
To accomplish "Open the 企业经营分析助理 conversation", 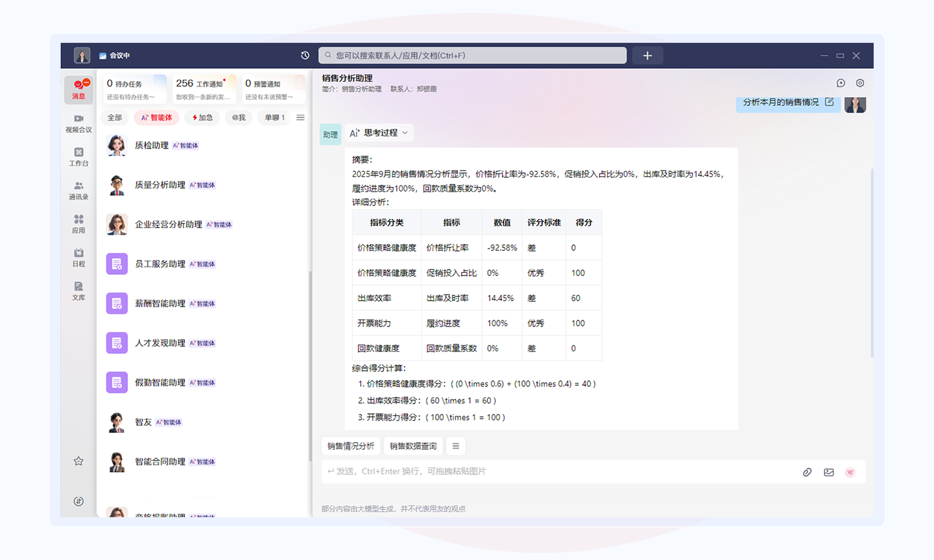I will click(169, 224).
